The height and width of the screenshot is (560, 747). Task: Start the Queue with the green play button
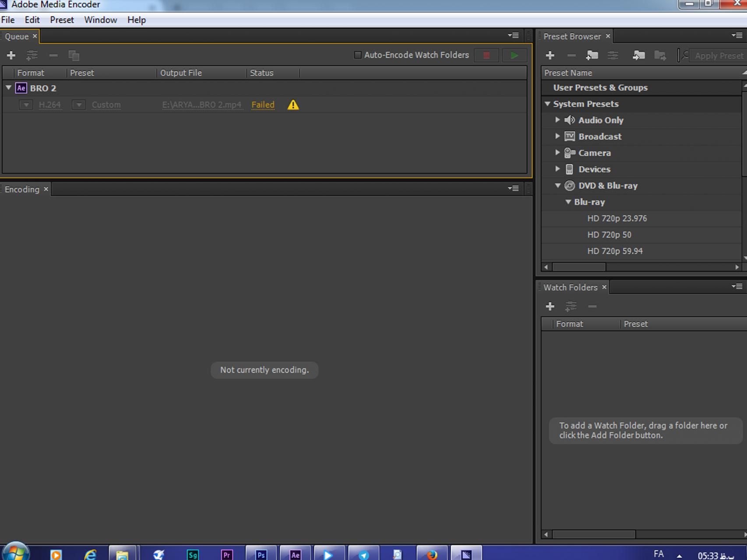514,55
